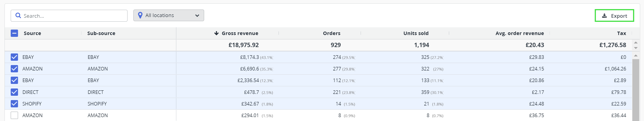The image size is (644, 121).
Task: Click the header scroll down arrow
Action: pos(636,48)
